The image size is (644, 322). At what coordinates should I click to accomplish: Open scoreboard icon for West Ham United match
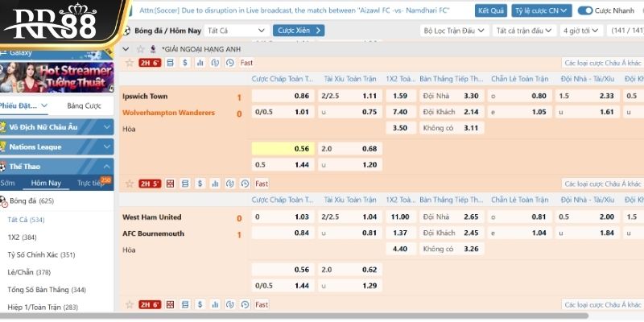(x=185, y=184)
